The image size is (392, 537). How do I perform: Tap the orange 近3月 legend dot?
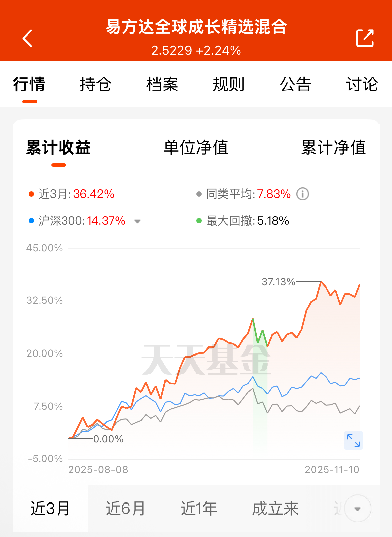(x=31, y=194)
